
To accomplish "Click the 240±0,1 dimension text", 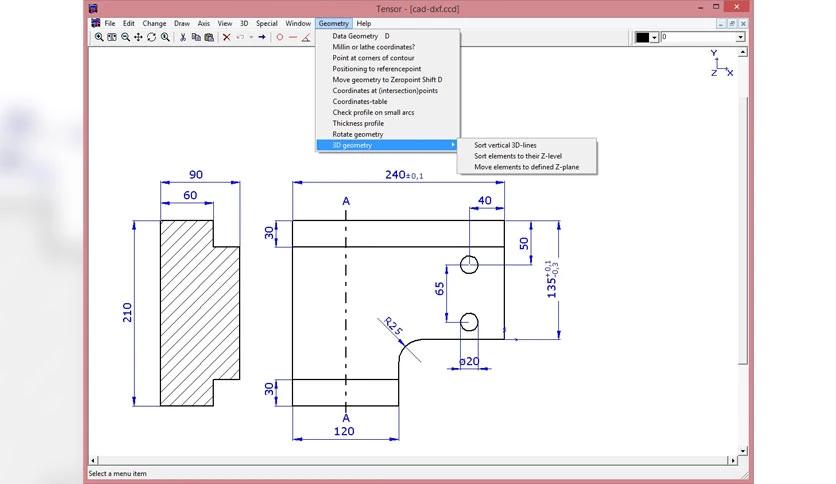I will coord(404,175).
